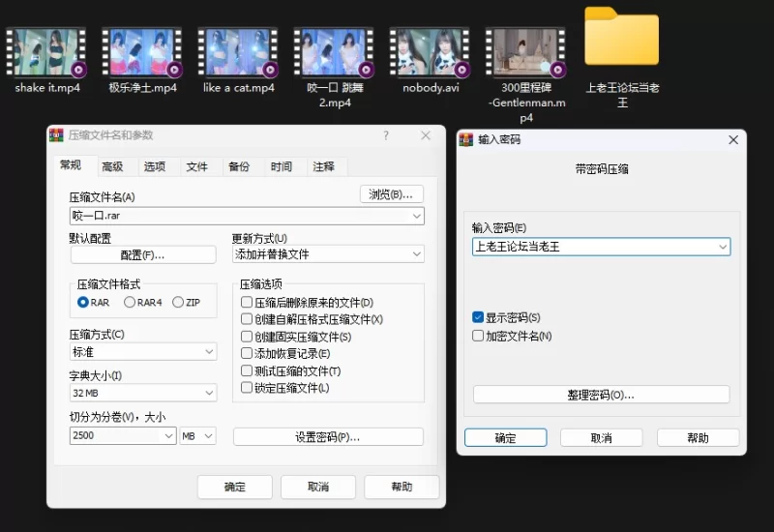Click the 设置密码 button

pos(328,437)
